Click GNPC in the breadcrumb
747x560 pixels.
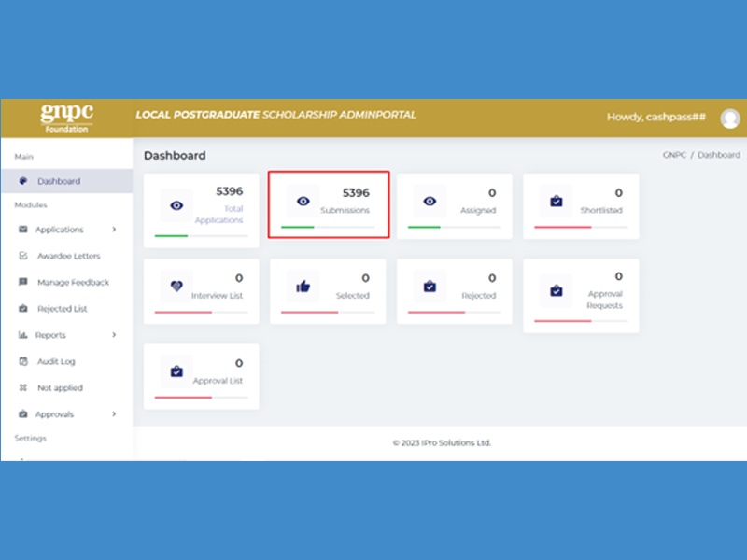pos(674,155)
